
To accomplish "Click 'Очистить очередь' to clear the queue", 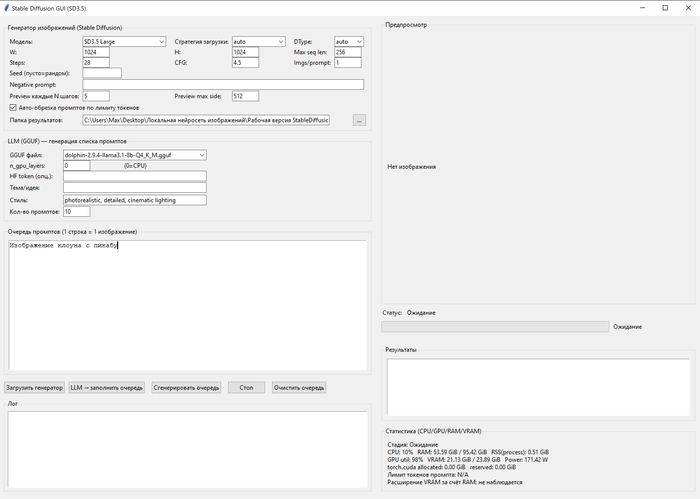I will [x=299, y=387].
